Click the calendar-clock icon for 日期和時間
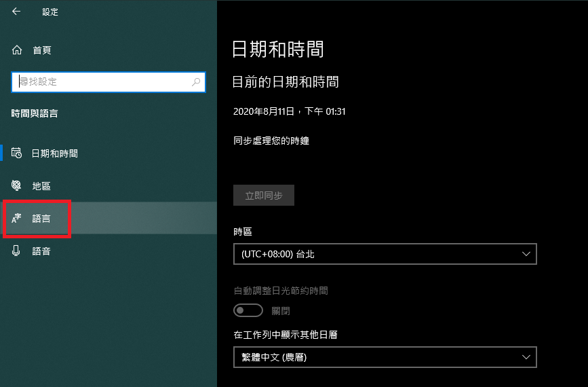588x387 pixels. (x=17, y=153)
